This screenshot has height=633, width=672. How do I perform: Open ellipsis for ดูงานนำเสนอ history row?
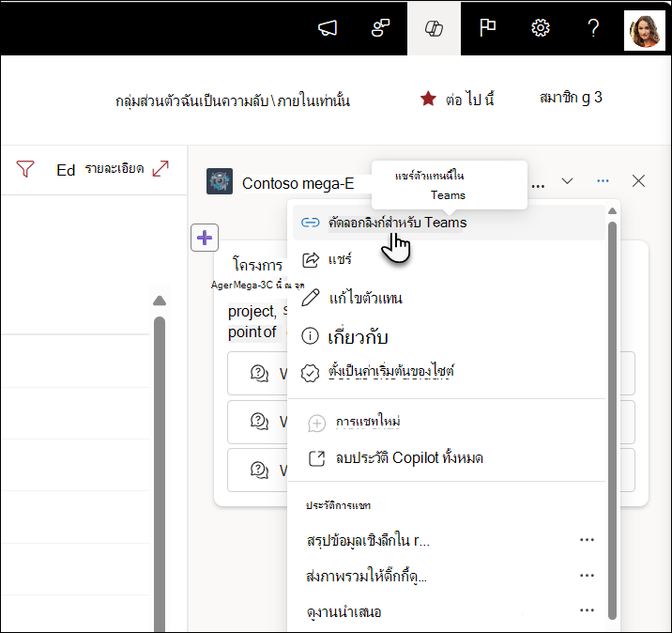(x=587, y=610)
